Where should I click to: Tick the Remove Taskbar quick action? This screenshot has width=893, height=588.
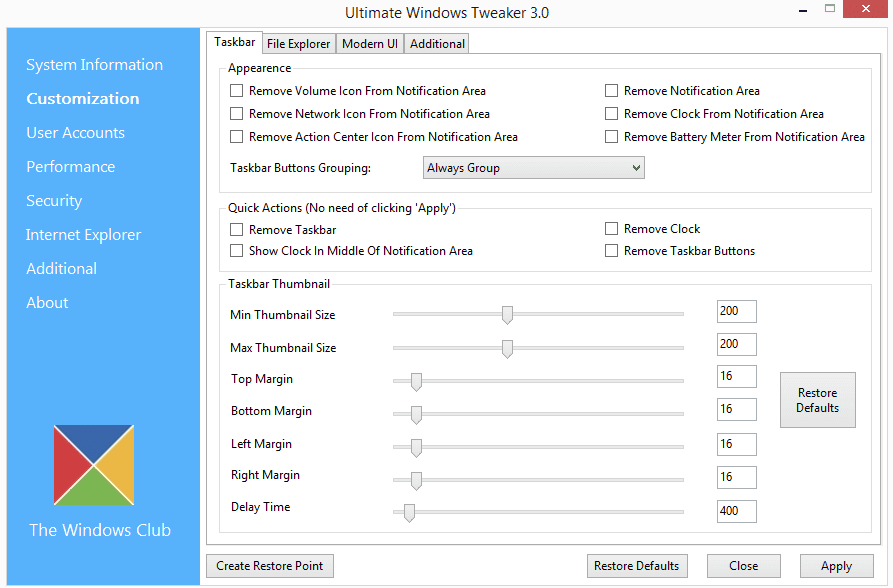pos(236,230)
